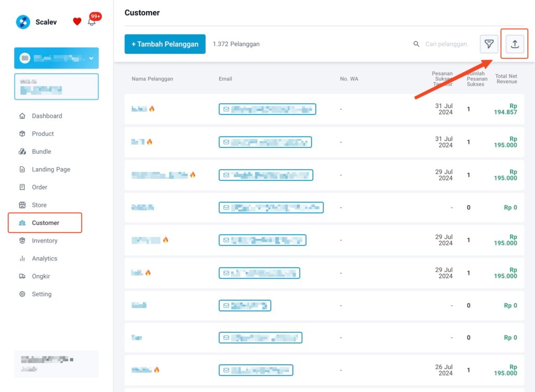Click the Setting gear icon
535x392 pixels.
pyautogui.click(x=22, y=294)
